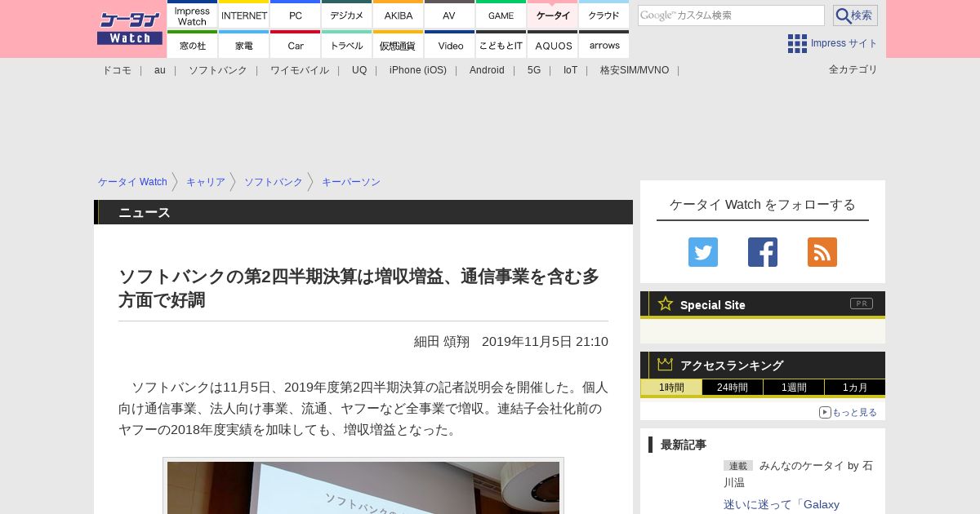
Task: Open the 家電 Watch tab
Action: coord(244,44)
